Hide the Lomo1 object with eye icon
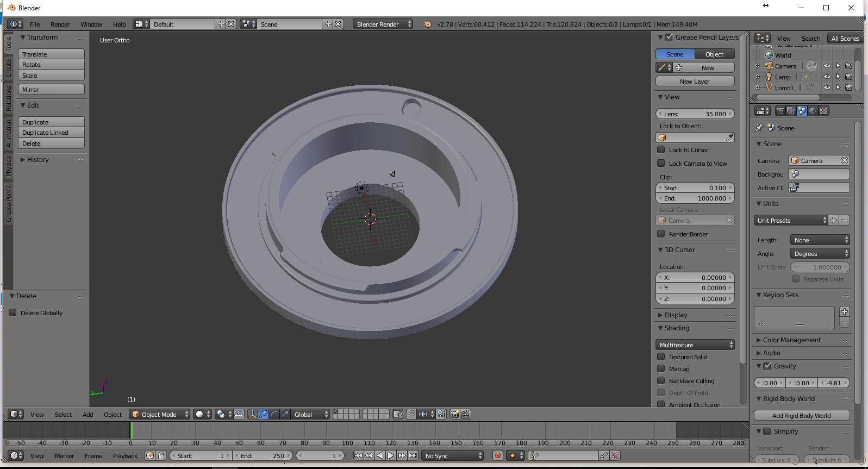Image resolution: width=868 pixels, height=469 pixels. (x=827, y=87)
